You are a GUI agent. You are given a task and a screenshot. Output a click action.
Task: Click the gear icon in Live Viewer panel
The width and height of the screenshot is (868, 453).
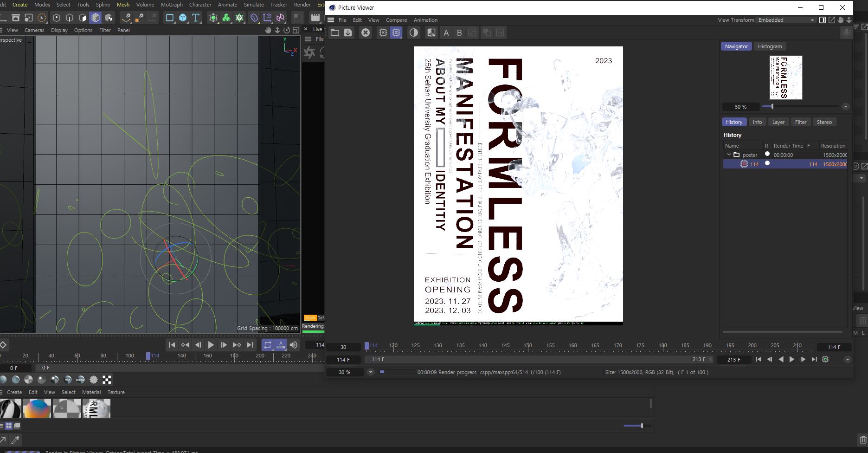point(309,53)
